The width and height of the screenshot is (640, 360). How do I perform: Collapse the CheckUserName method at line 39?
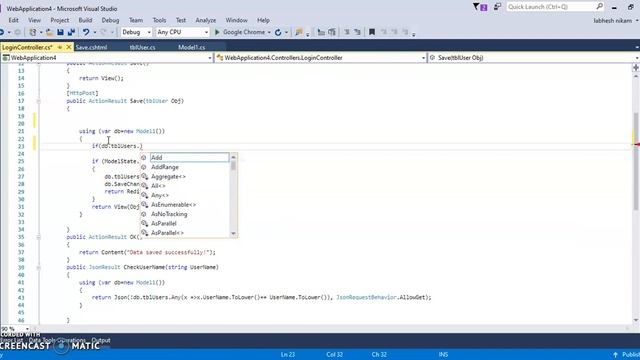tap(38, 267)
